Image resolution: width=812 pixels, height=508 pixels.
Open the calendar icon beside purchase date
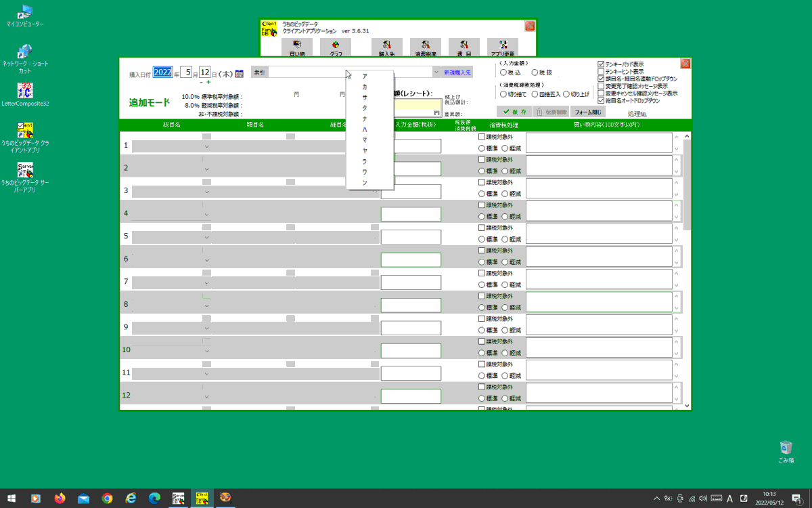(239, 73)
